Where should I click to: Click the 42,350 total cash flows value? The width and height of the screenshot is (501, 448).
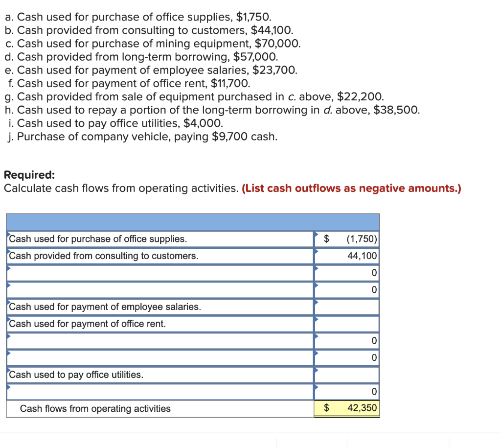click(x=347, y=408)
